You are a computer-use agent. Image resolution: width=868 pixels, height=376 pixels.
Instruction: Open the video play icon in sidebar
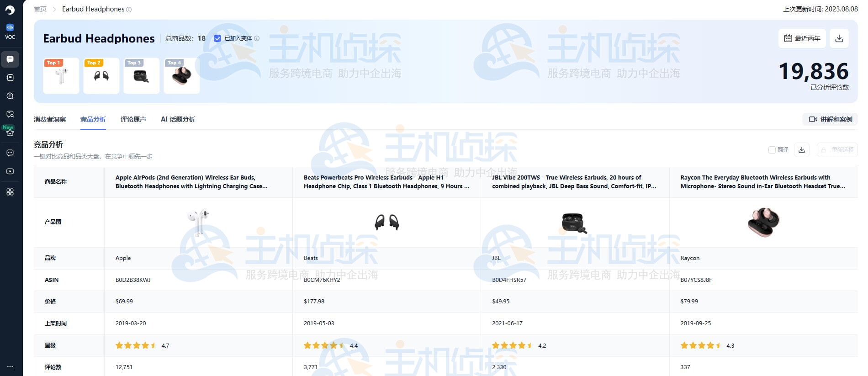pyautogui.click(x=10, y=171)
